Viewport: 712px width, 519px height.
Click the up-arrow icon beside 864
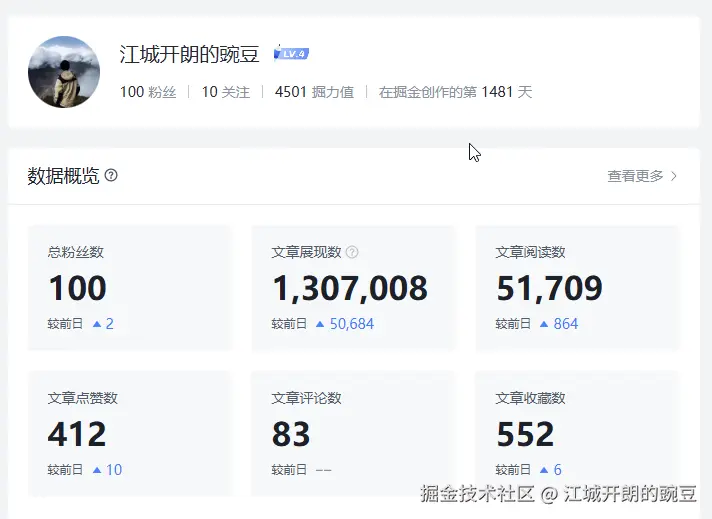(544, 324)
